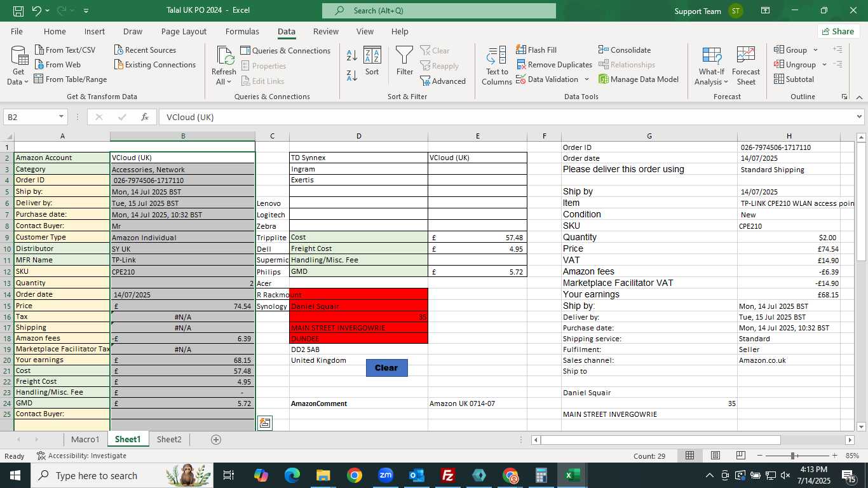Image resolution: width=868 pixels, height=488 pixels.
Task: Choose From Table/Range option
Action: coord(70,79)
